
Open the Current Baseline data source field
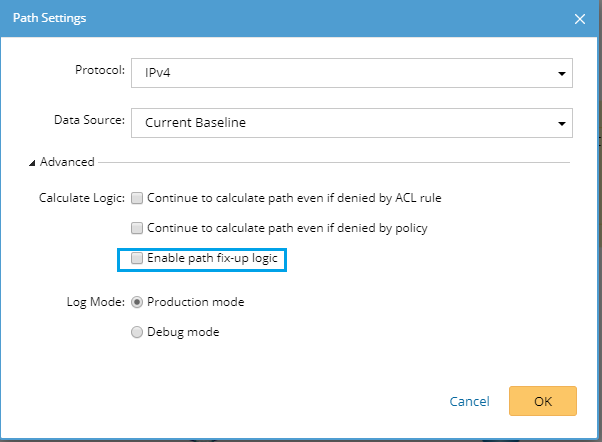tap(340, 123)
